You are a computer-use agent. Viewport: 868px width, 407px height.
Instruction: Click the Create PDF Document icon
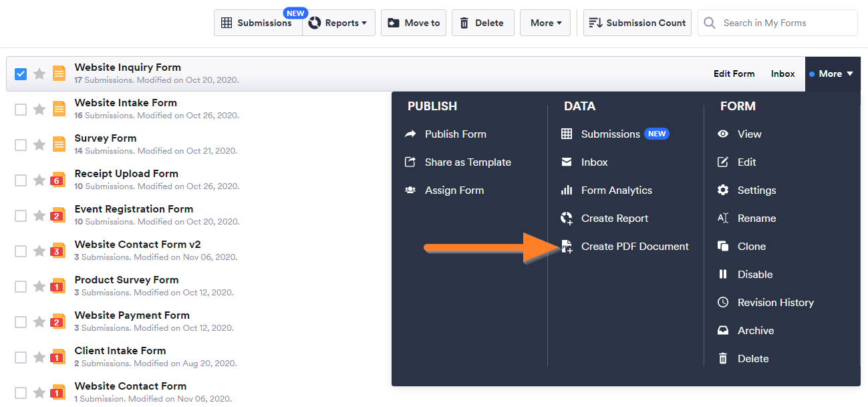click(567, 247)
